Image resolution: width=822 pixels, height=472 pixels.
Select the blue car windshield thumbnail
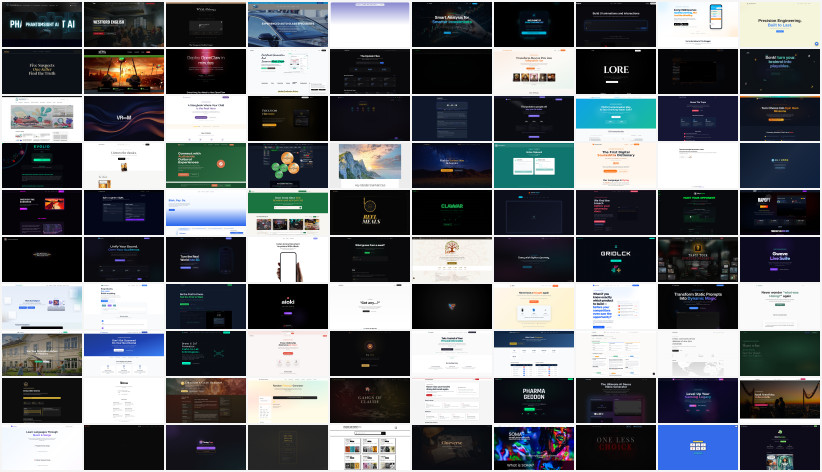click(288, 24)
